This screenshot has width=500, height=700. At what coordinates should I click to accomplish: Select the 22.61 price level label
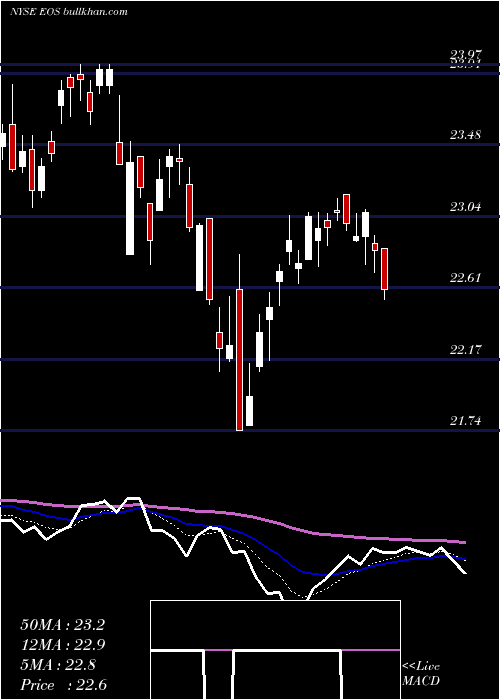click(466, 278)
